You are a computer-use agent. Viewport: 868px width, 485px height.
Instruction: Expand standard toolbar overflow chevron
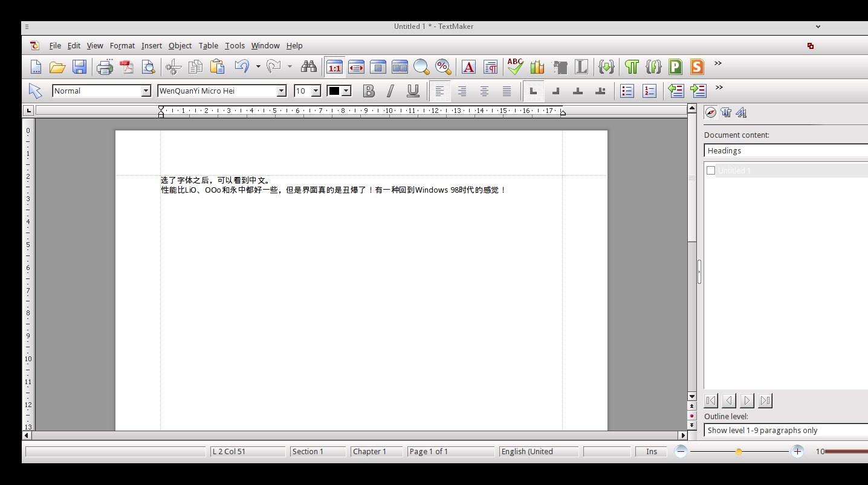(x=718, y=63)
